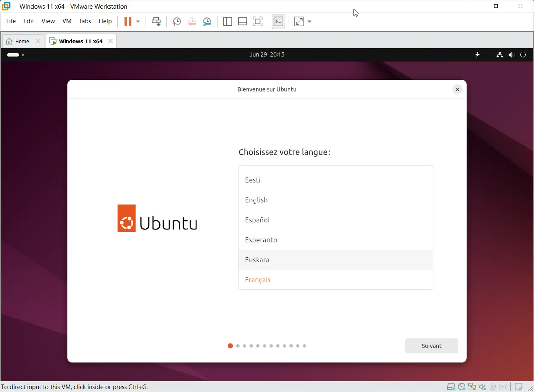Open the VM menu

coord(67,21)
